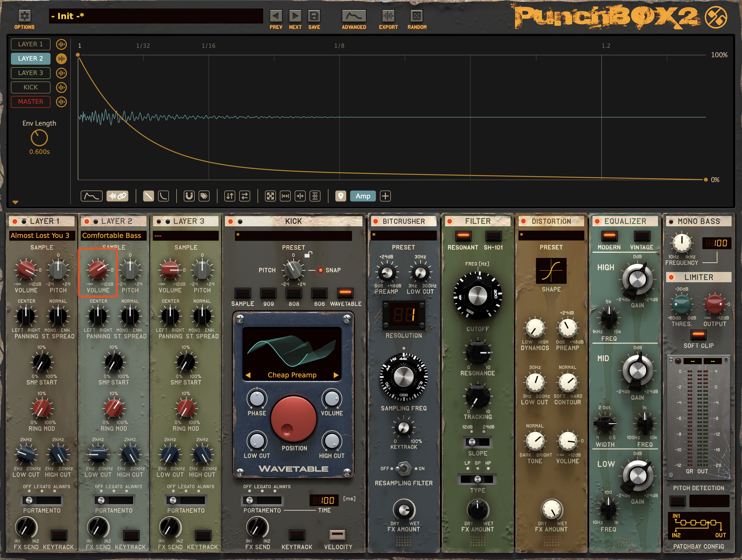Flip envelope vertically with up-down arrows
The width and height of the screenshot is (742, 560).
(x=230, y=196)
